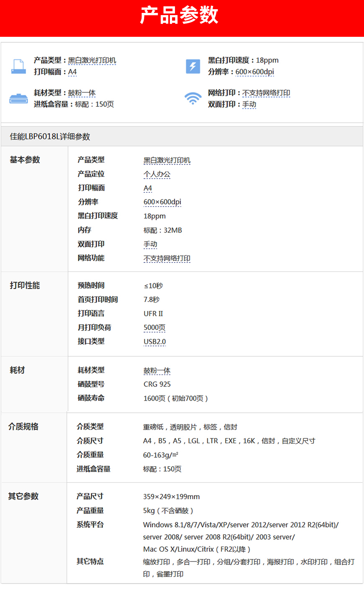Click 18ppm value in the top summary
Viewport: 364px width, 592px height.
(x=267, y=60)
